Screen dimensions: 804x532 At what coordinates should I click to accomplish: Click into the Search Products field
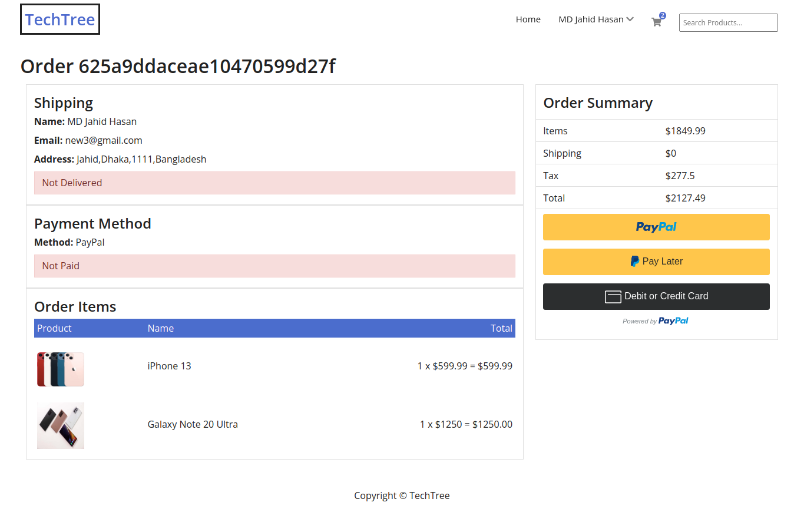[x=728, y=22]
